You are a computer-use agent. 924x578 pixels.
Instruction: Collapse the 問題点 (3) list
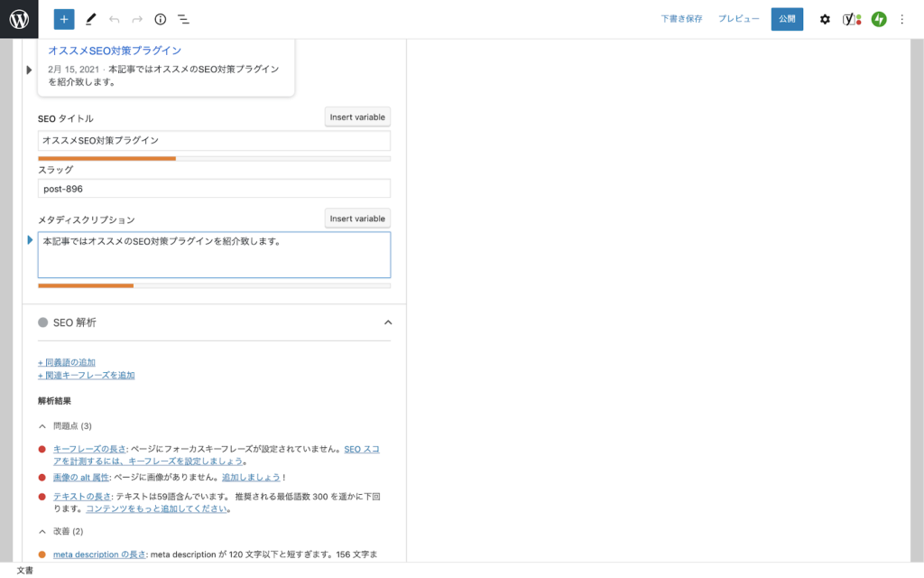pyautogui.click(x=42, y=425)
